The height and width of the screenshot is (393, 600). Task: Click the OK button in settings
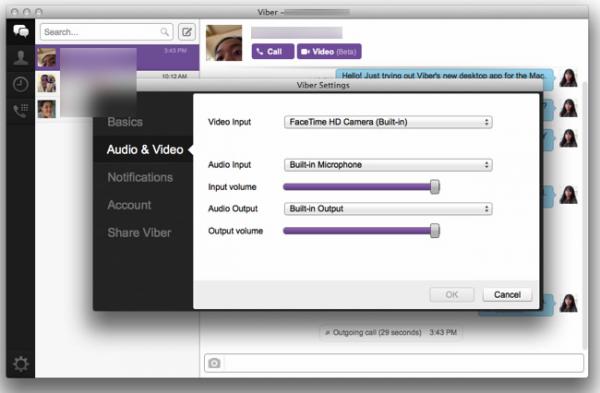click(x=452, y=295)
